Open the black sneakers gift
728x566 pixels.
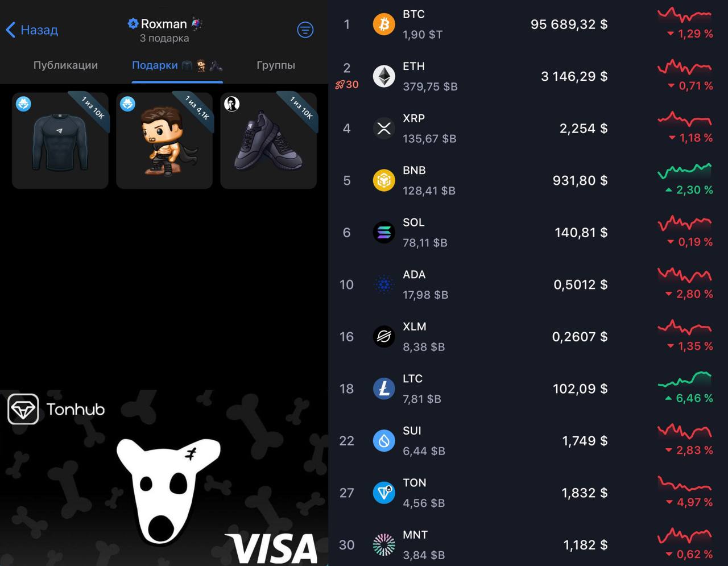coord(268,141)
